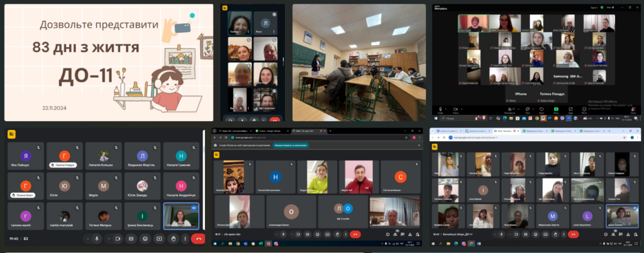This screenshot has width=644, height=253.
Task: Open host controls lock in the 18:11 meeting
Action: coord(417,234)
